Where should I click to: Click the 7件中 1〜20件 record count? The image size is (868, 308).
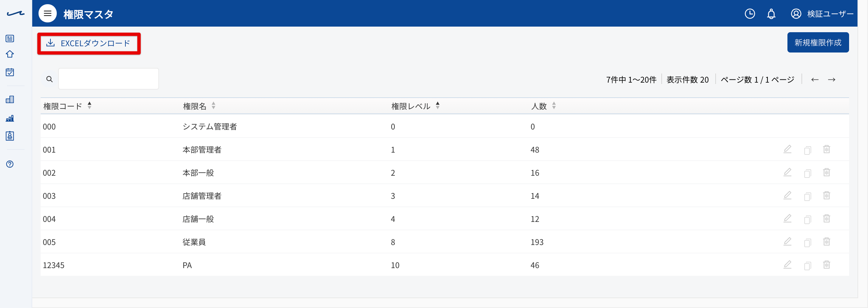click(631, 80)
